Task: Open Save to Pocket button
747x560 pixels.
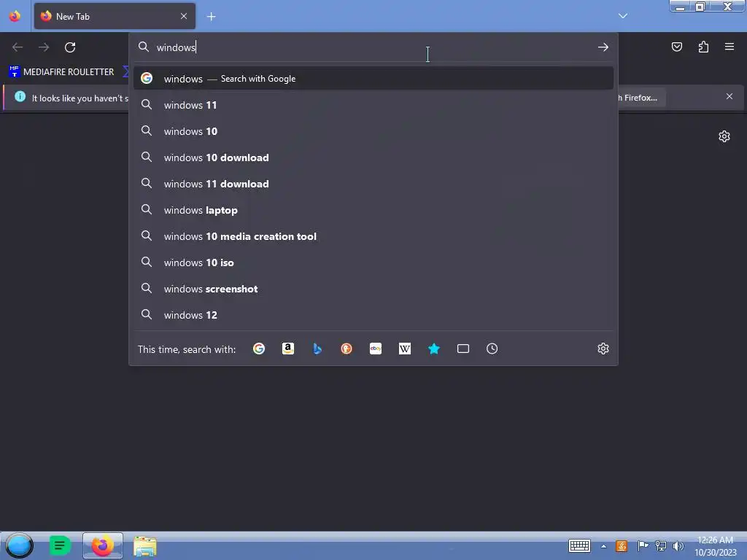Action: pos(677,47)
